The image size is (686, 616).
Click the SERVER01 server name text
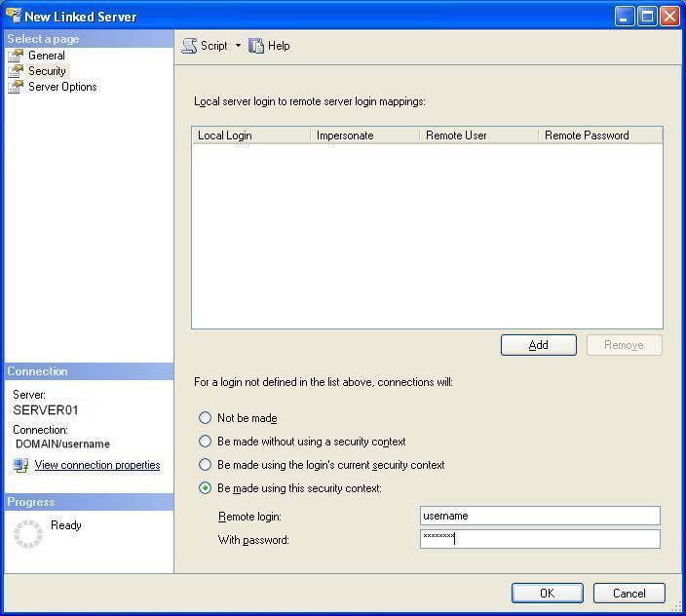tap(46, 410)
